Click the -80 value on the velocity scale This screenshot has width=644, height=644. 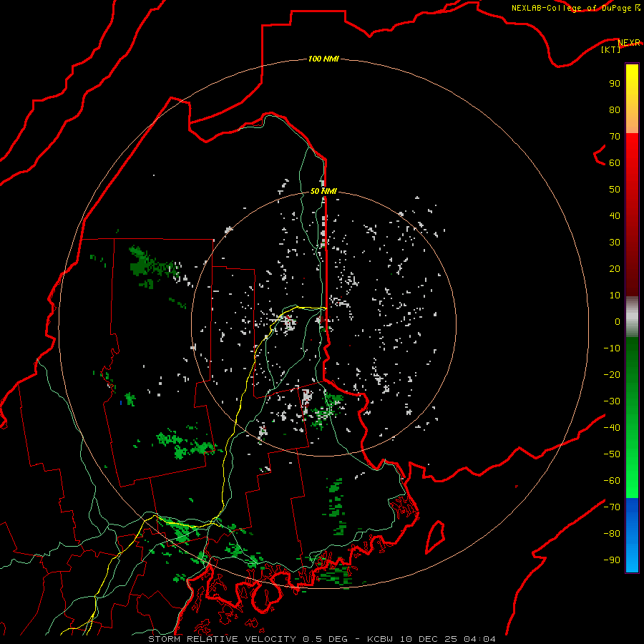click(612, 534)
